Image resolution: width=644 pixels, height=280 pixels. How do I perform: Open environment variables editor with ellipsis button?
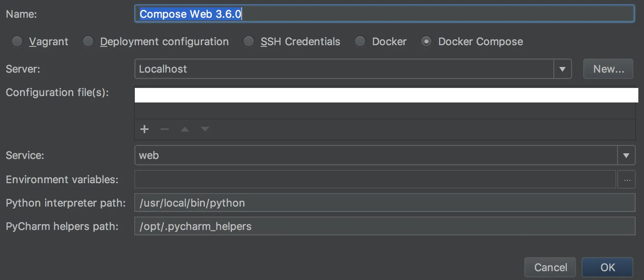(x=627, y=180)
